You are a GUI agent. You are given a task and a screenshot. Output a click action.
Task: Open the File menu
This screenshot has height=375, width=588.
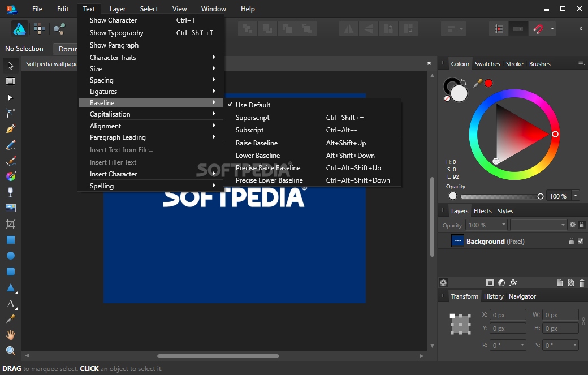pyautogui.click(x=37, y=9)
